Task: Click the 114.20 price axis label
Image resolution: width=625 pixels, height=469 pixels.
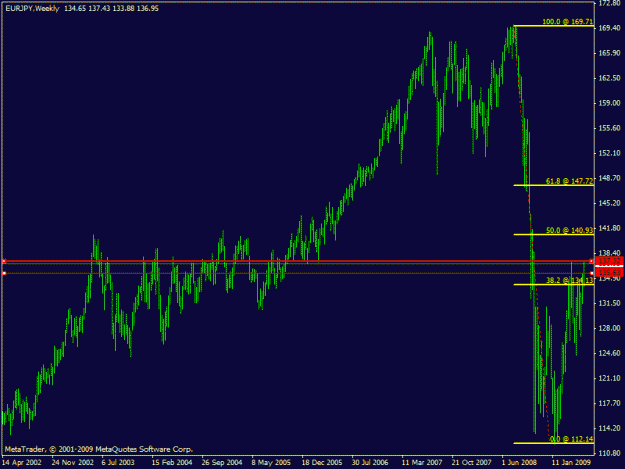Action: click(x=609, y=428)
